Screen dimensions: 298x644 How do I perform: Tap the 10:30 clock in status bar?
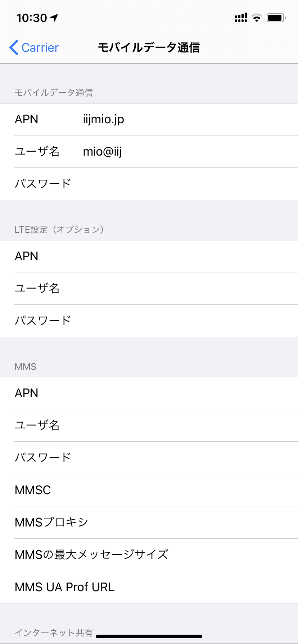(x=32, y=18)
